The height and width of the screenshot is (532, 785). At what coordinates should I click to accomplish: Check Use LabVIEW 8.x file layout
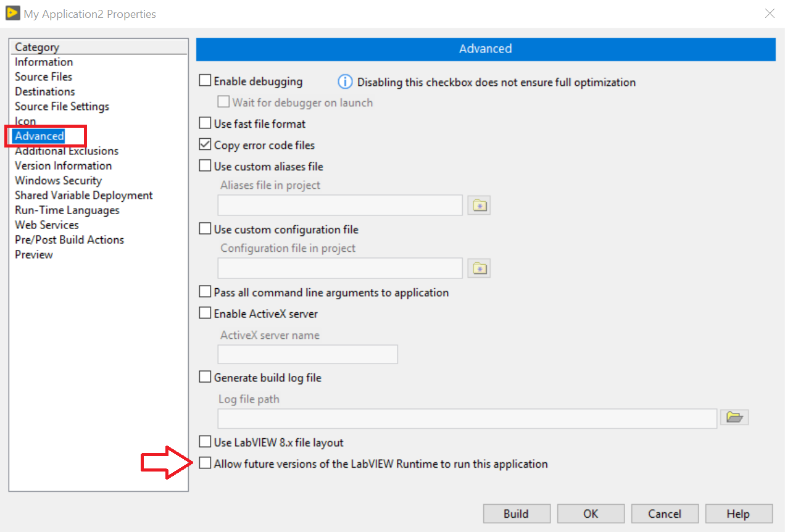[x=205, y=442]
